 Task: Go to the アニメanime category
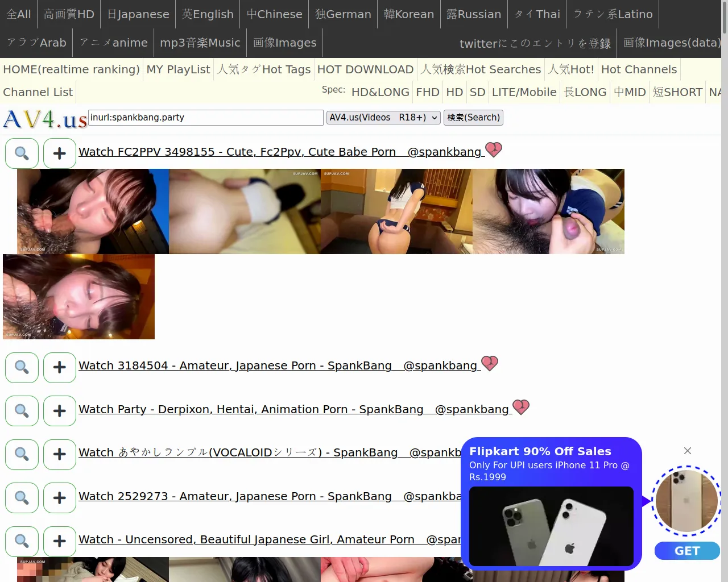point(114,43)
